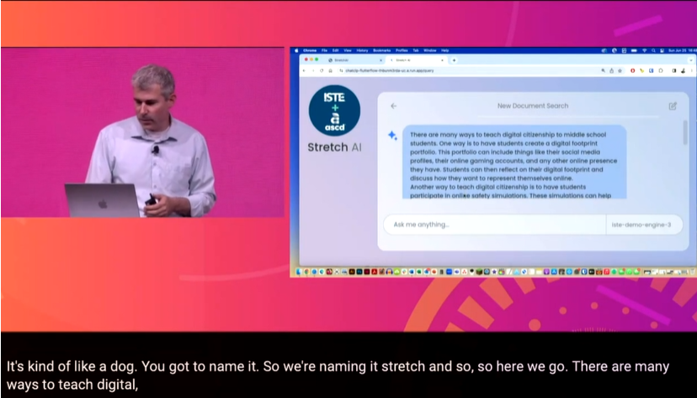Image resolution: width=697 pixels, height=398 pixels.
Task: Expand the tab search chevron in Chrome
Action: 691,60
